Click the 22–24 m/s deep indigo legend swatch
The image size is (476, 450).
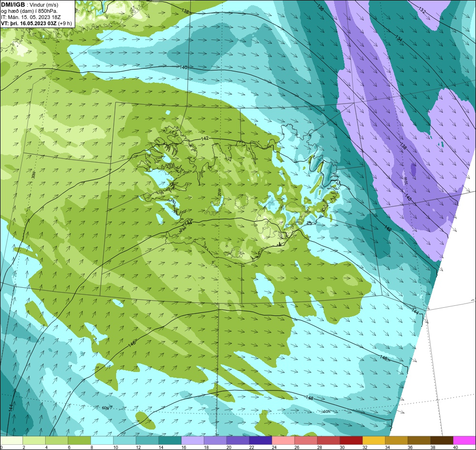[260, 440]
